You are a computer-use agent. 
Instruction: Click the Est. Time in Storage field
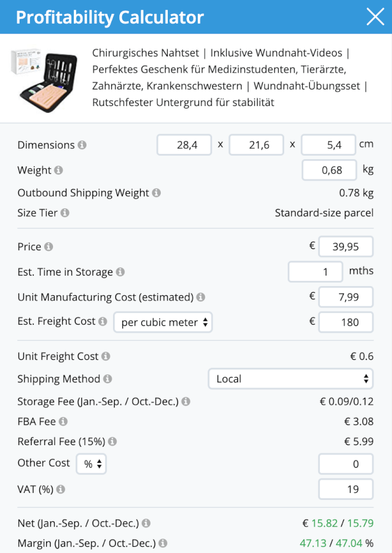315,272
